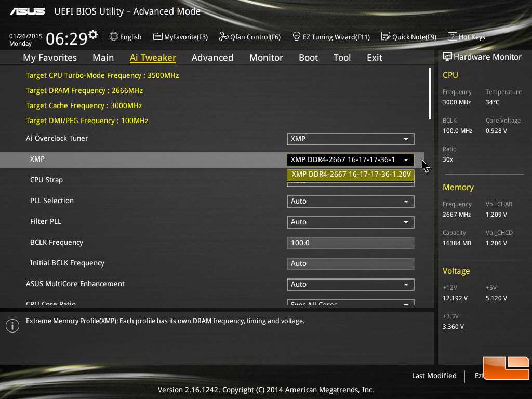Select the Ai Tweaker tab
This screenshot has height=399, width=532.
click(153, 58)
